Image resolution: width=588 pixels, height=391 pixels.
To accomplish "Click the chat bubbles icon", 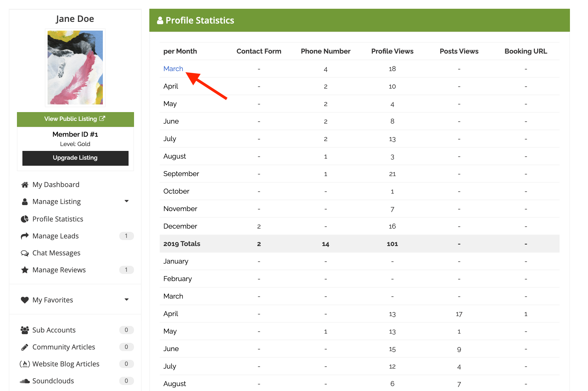I will [25, 253].
